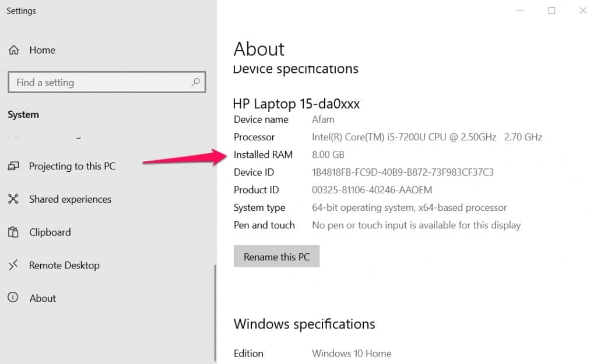Click the Settings window title
This screenshot has height=364, width=597.
point(22,11)
